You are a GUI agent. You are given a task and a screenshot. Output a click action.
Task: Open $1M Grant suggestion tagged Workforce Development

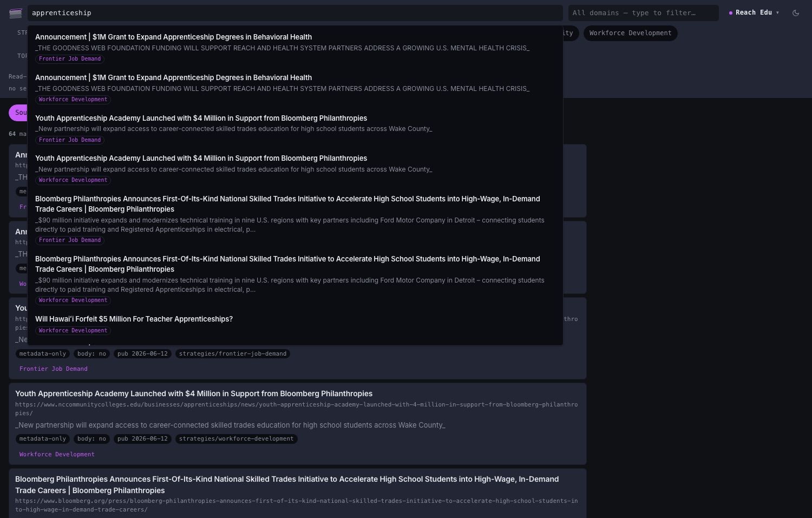pos(295,88)
